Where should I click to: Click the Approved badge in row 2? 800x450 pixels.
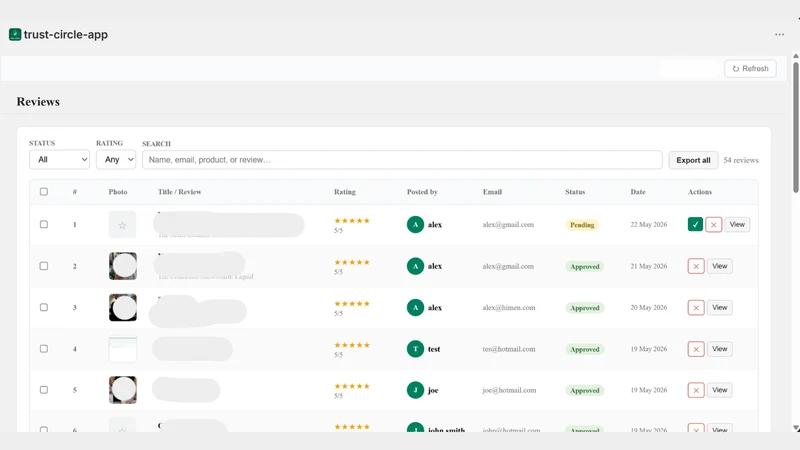click(585, 266)
